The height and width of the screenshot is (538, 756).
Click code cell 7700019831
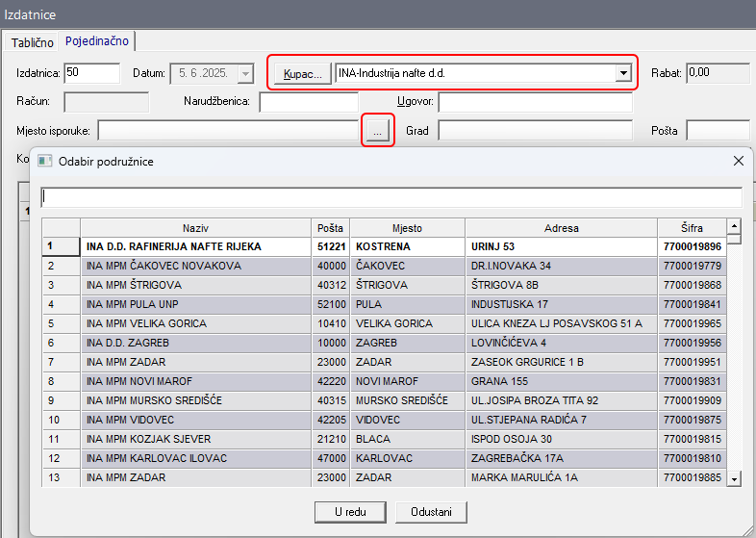(x=692, y=382)
